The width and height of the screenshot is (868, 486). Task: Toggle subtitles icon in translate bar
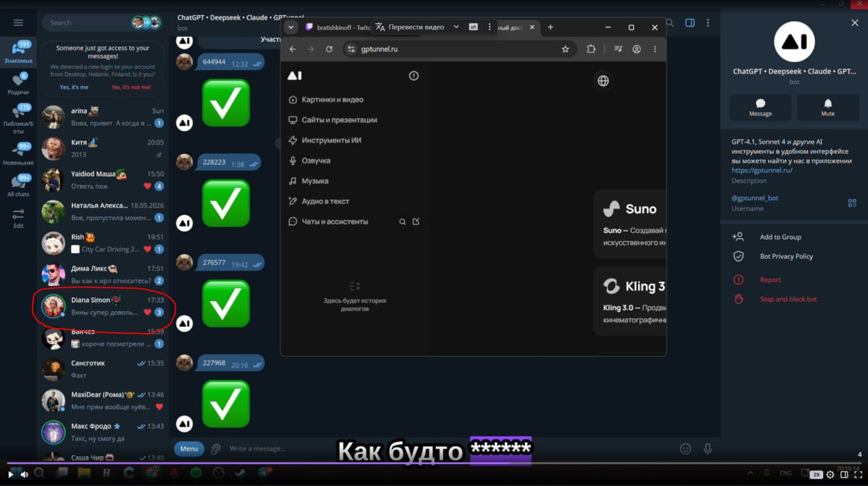(473, 27)
